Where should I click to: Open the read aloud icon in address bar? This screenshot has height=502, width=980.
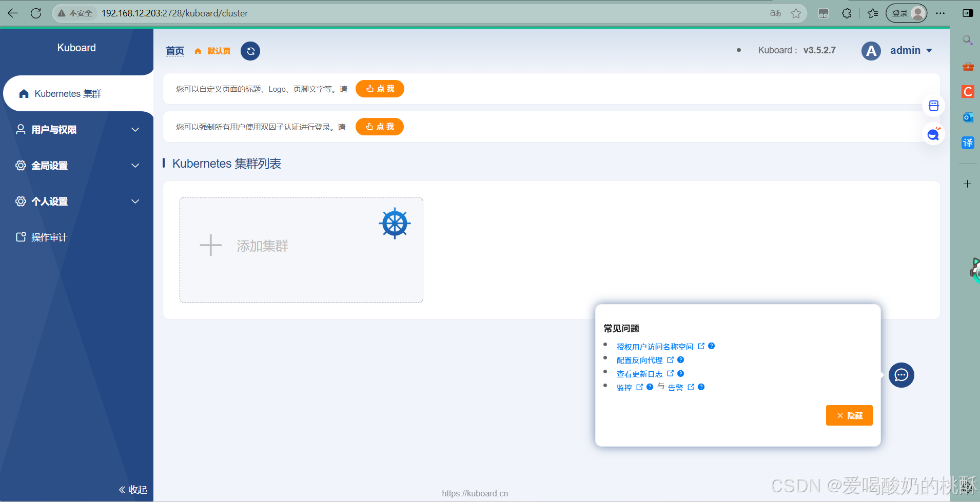pyautogui.click(x=775, y=13)
